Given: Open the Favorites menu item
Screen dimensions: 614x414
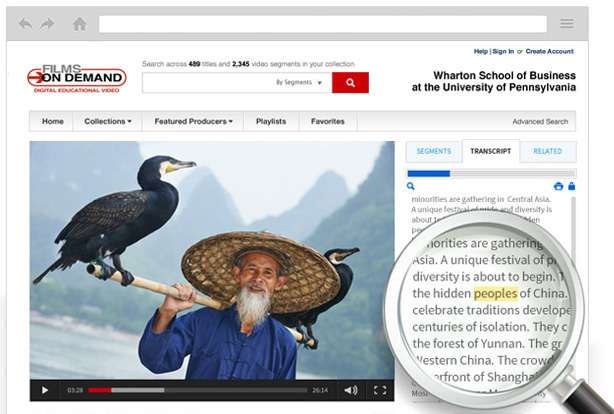Looking at the screenshot, I should click(x=328, y=121).
